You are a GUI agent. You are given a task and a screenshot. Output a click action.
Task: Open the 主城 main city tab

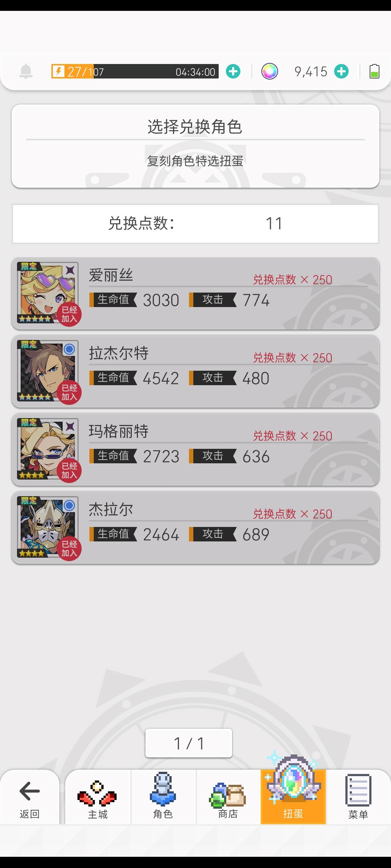tap(98, 797)
